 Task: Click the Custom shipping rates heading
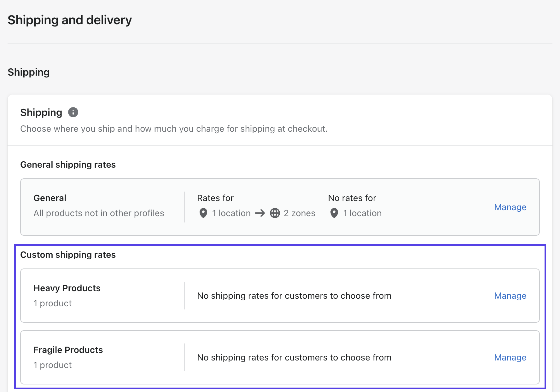pos(68,255)
